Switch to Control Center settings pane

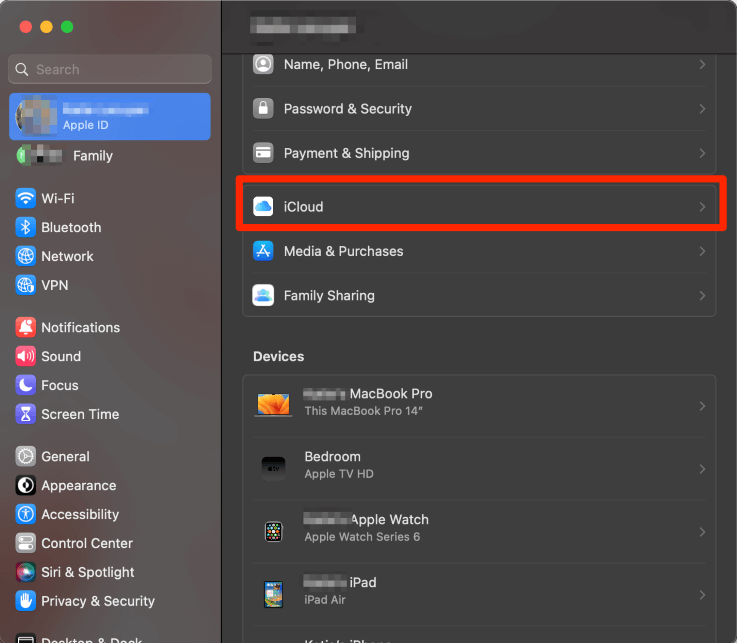click(87, 543)
